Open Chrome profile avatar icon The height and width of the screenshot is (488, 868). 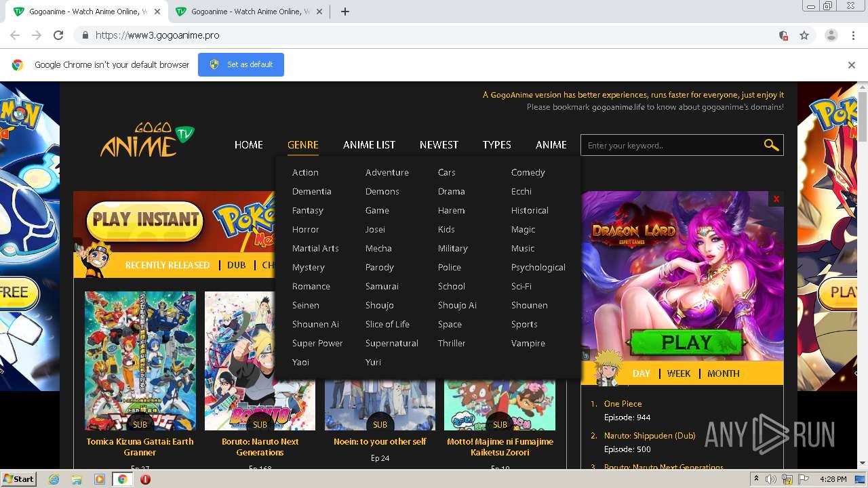(x=831, y=35)
